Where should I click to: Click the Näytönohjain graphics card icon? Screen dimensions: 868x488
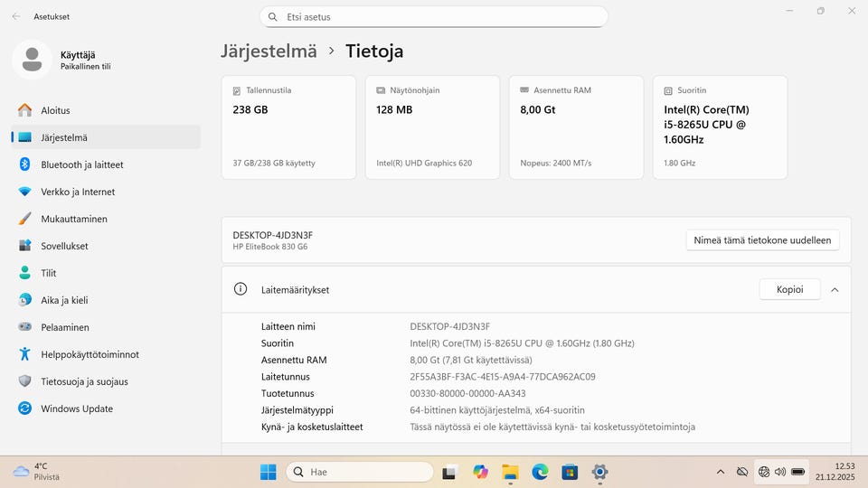381,90
